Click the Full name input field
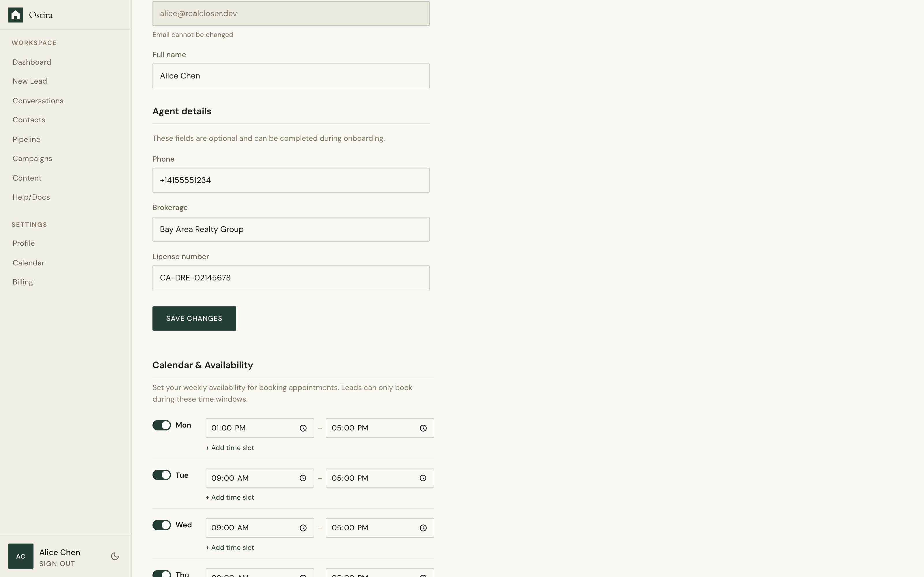924x577 pixels. [x=290, y=76]
